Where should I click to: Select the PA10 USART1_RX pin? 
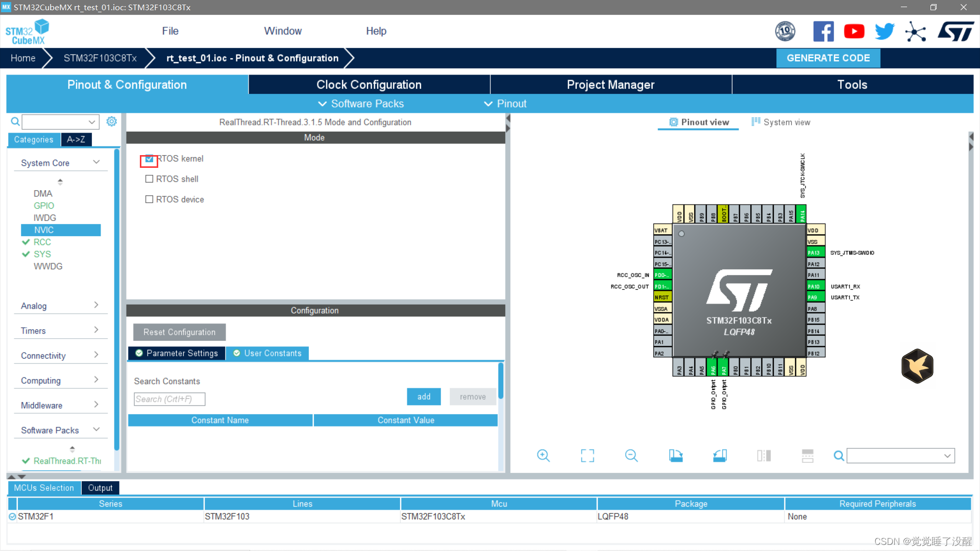tap(816, 286)
